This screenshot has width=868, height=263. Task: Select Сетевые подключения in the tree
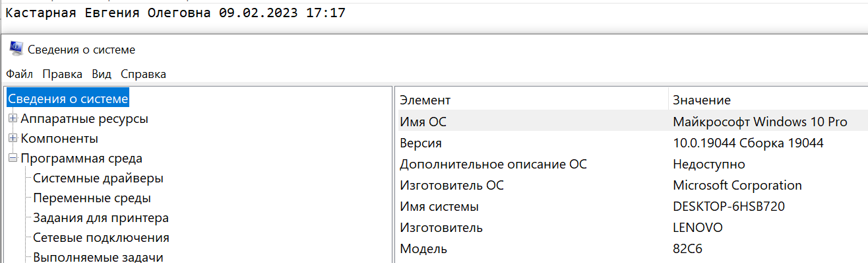coord(101,238)
